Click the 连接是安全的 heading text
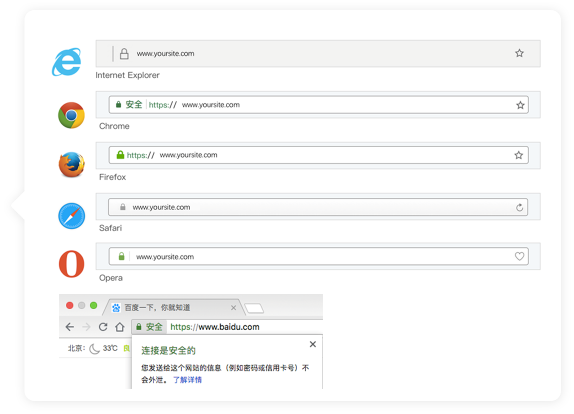Screen dimensions: 574x414 click(168, 351)
